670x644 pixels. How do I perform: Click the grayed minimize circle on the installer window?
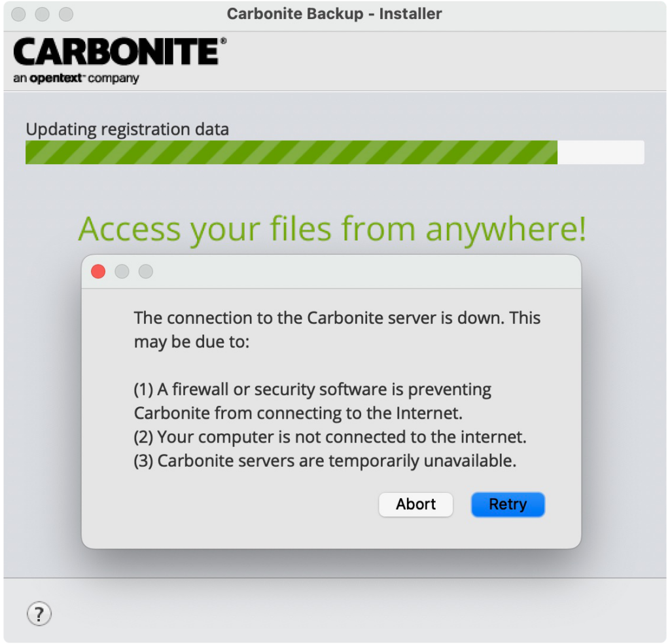click(41, 14)
